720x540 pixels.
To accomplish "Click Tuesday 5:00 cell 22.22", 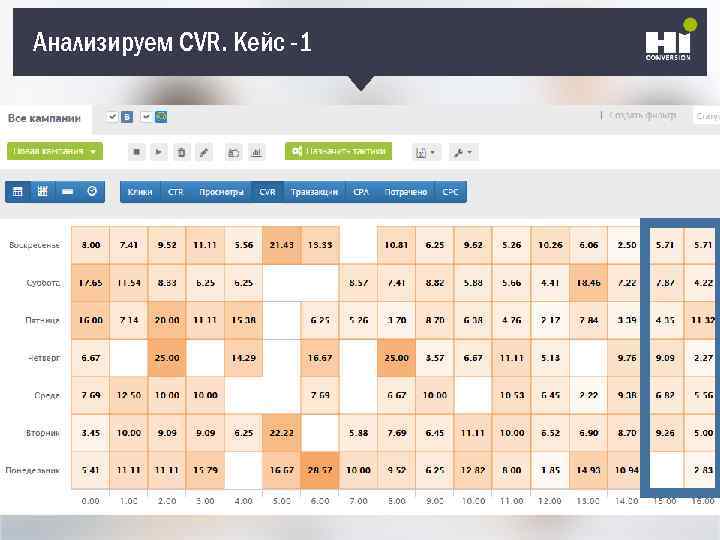I will click(x=281, y=433).
